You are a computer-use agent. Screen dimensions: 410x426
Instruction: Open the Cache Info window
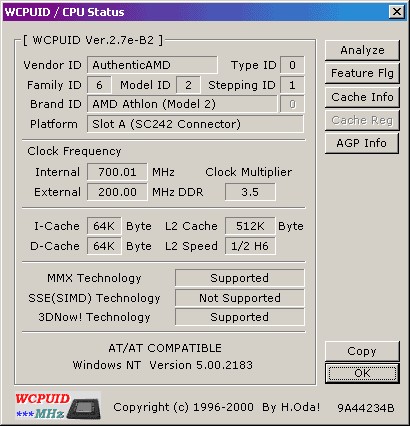(362, 97)
